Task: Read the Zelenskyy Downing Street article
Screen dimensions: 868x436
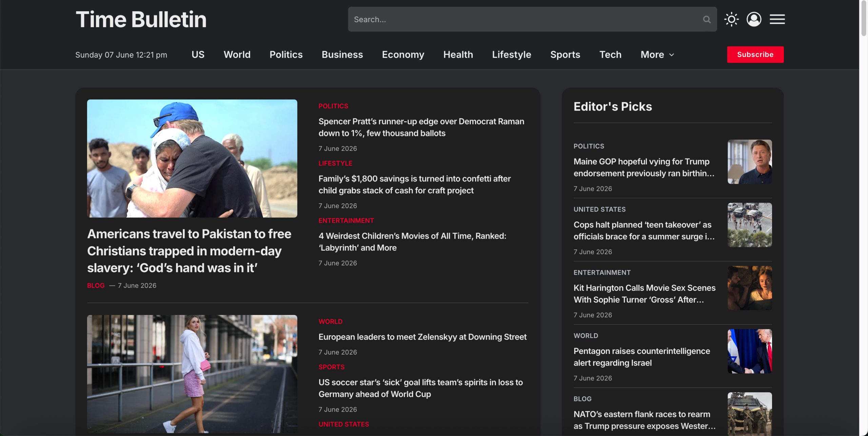Action: [422, 337]
